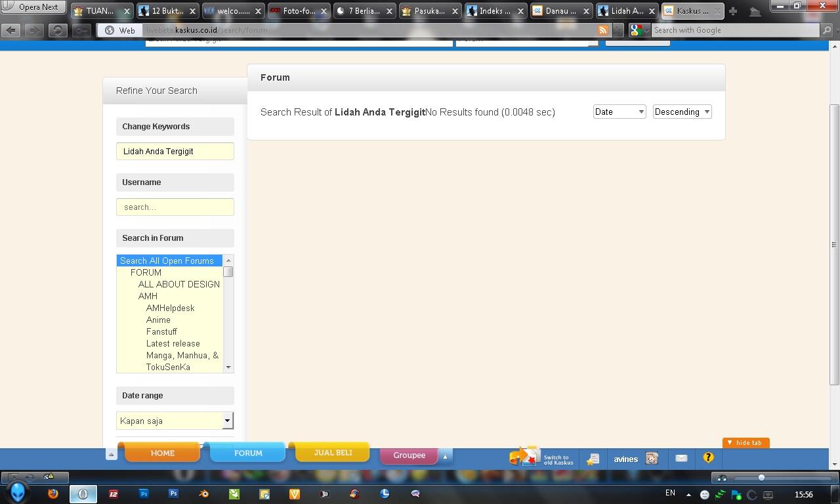Expand the arrow next to Groupee
Viewport: 840px width, 504px height.
[445, 456]
